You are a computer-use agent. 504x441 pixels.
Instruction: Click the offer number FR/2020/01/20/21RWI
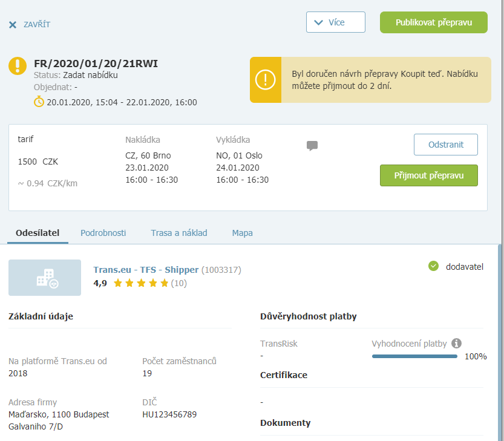(96, 64)
